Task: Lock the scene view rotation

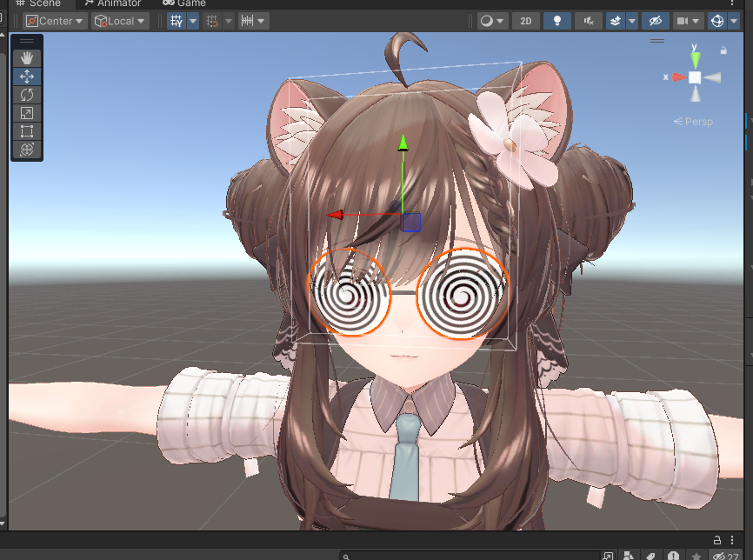Action: pos(723,50)
